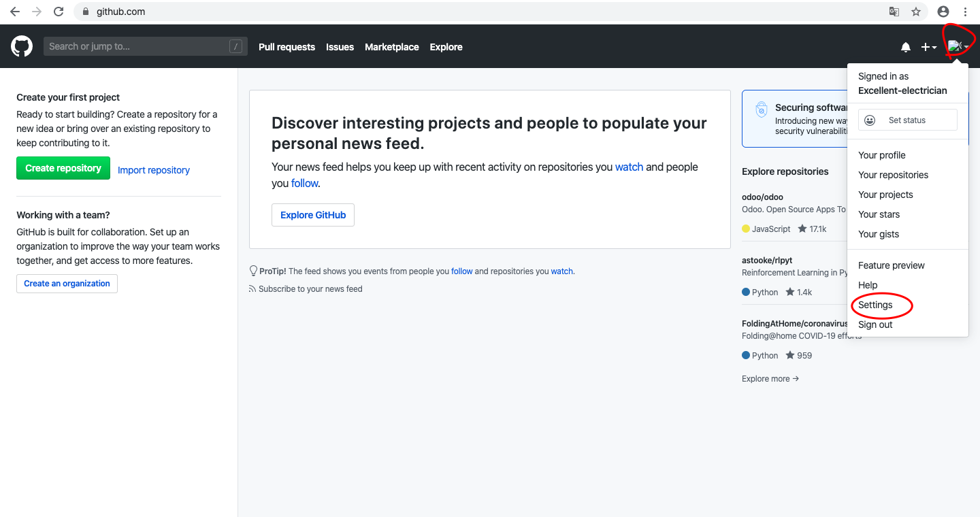The width and height of the screenshot is (980, 517).
Task: Open the odoo/odoo repository link
Action: (762, 197)
